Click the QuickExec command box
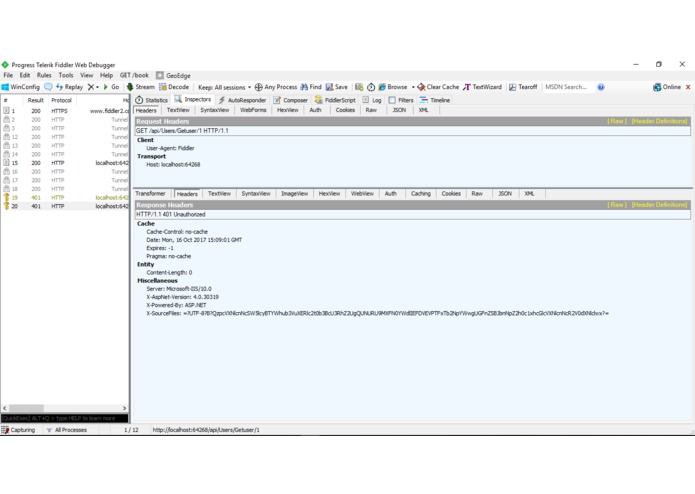This screenshot has width=695, height=494. (65, 418)
